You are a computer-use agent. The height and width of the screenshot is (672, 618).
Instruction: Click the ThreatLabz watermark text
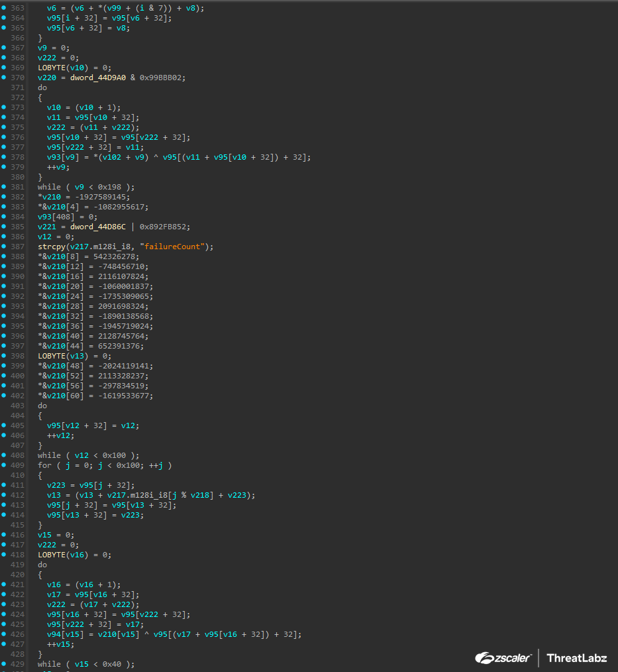(577, 658)
